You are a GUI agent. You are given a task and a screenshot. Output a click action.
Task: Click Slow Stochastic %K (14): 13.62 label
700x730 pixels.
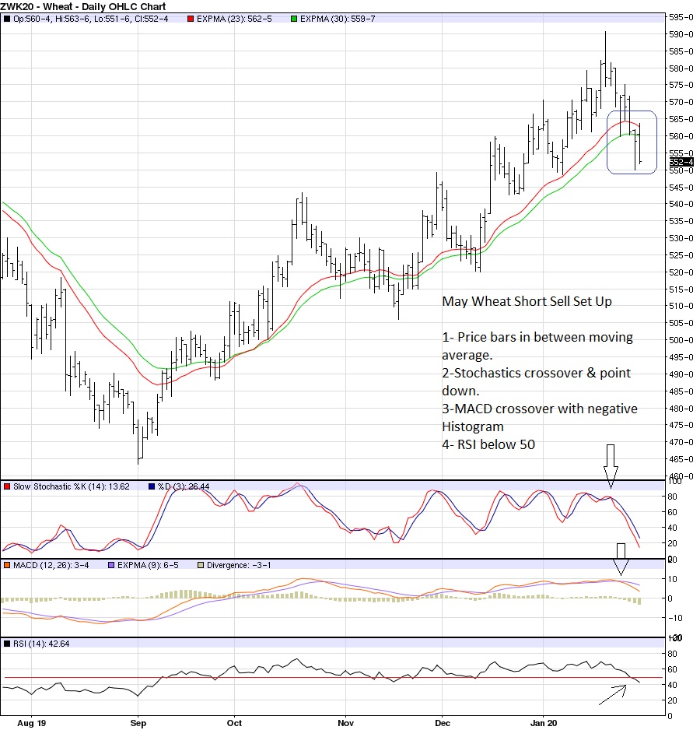click(x=72, y=486)
